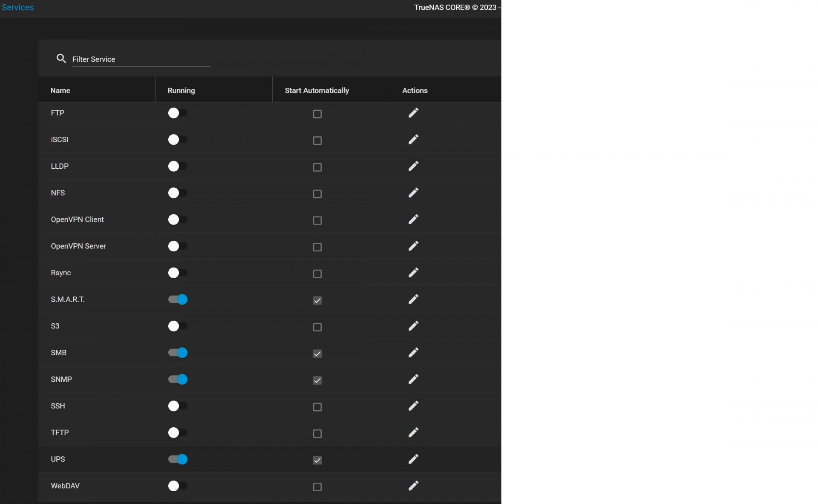This screenshot has width=818, height=504.
Task: Open NFS configuration via pencil icon
Action: (413, 193)
